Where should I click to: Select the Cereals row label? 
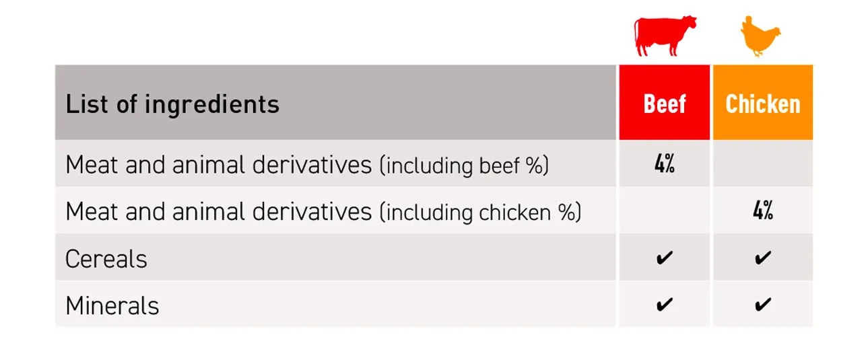[x=106, y=259]
